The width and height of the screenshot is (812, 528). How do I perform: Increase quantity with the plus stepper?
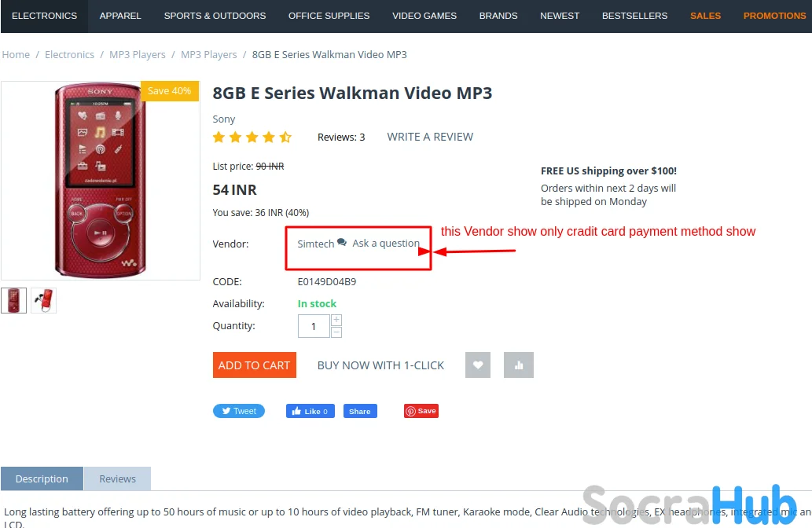coord(336,320)
